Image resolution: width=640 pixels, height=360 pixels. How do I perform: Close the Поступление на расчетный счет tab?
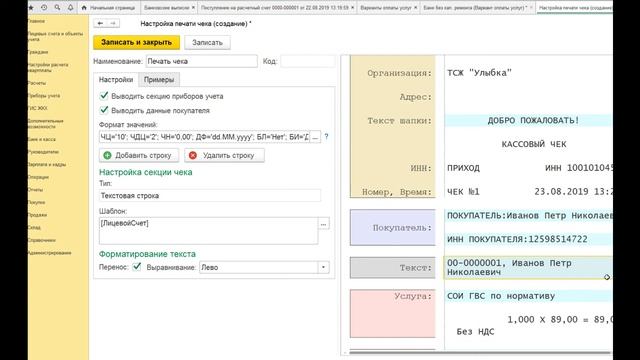(x=353, y=8)
